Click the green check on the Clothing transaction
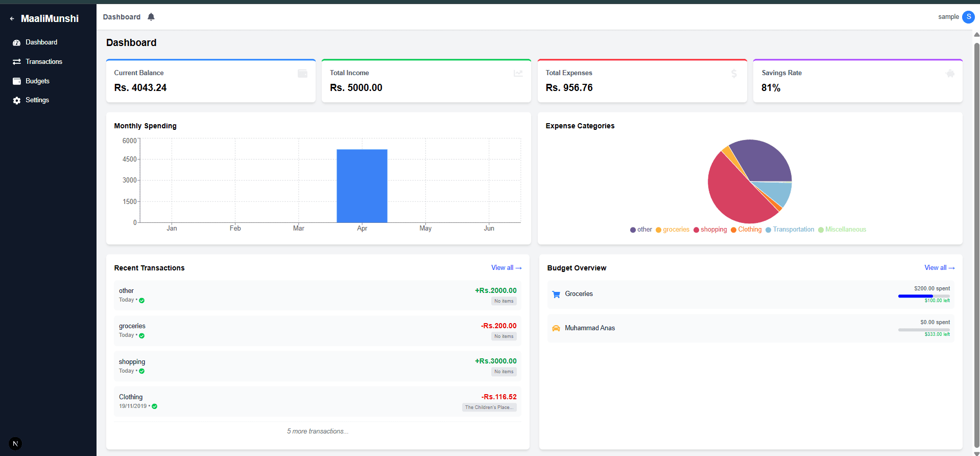Image resolution: width=980 pixels, height=456 pixels. tap(155, 406)
